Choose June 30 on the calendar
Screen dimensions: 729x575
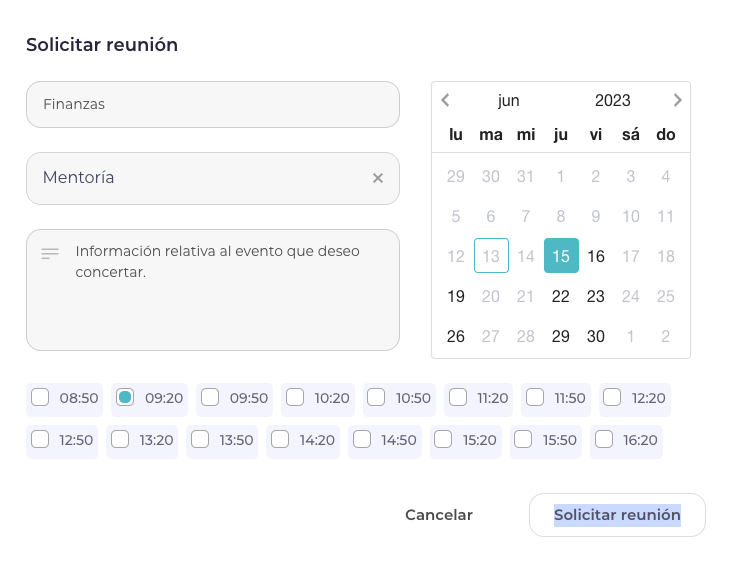596,336
